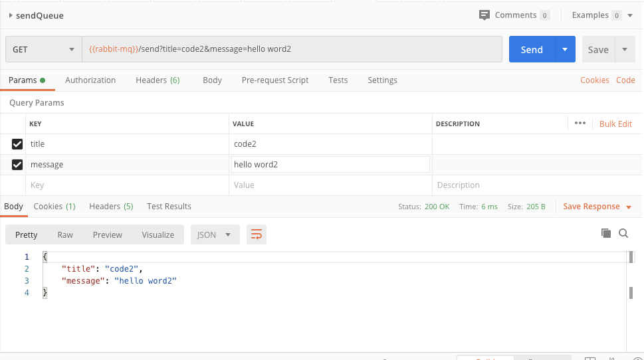The height and width of the screenshot is (360, 644).
Task: Open the Code snippet link
Action: (625, 80)
